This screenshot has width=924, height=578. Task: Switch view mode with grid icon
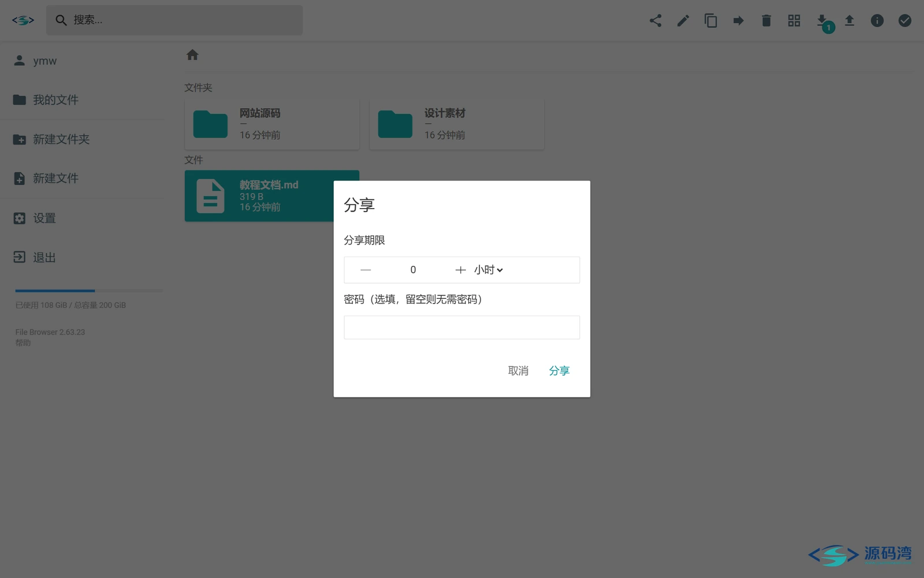[x=794, y=21]
